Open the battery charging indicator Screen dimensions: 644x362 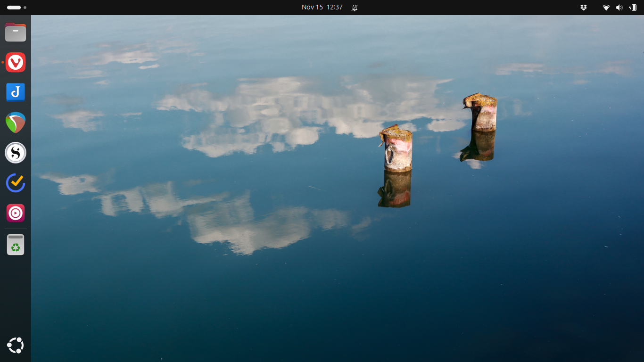(633, 8)
